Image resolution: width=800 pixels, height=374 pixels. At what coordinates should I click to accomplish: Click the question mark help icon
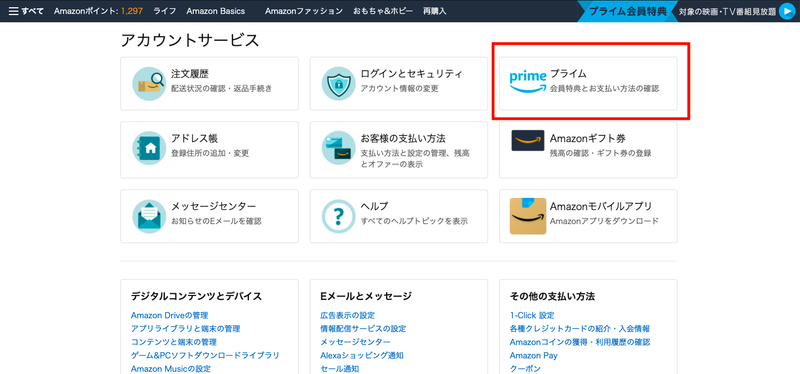338,216
